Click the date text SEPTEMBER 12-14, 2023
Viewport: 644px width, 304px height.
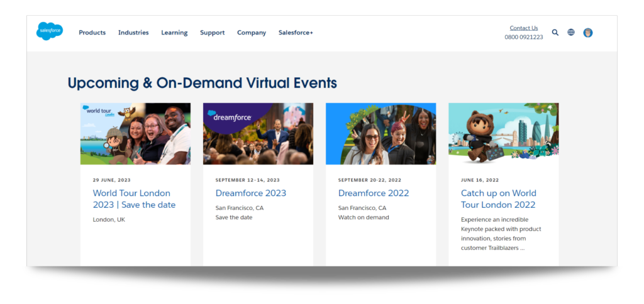point(248,180)
